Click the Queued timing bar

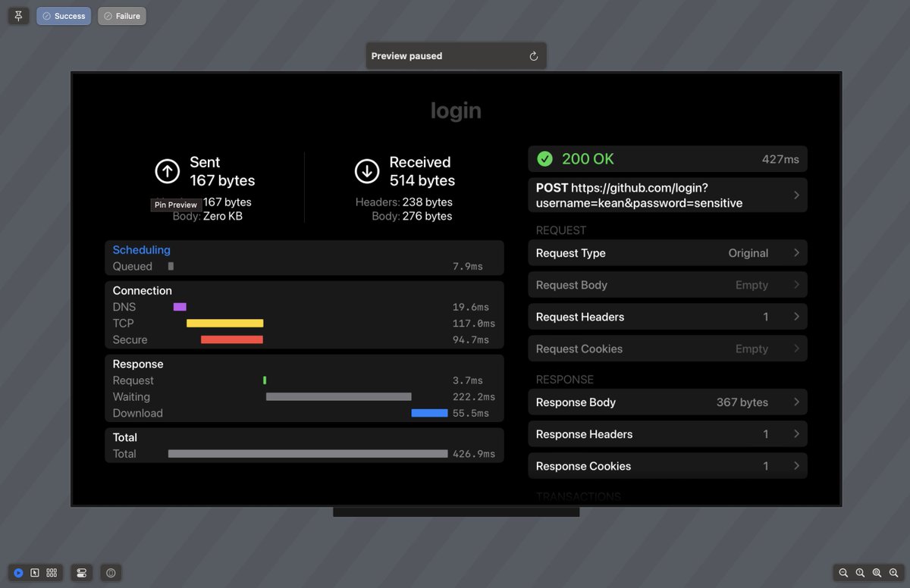(x=171, y=267)
